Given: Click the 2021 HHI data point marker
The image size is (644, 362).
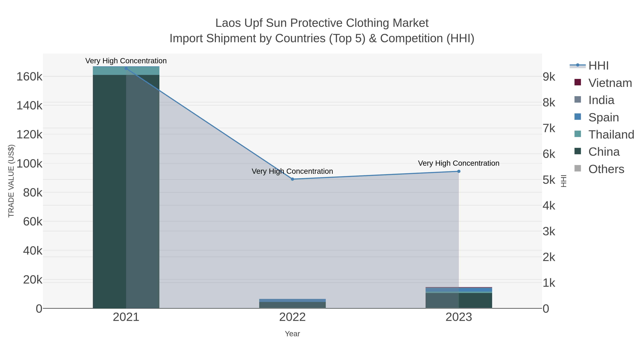Looking at the screenshot, I should [x=126, y=68].
